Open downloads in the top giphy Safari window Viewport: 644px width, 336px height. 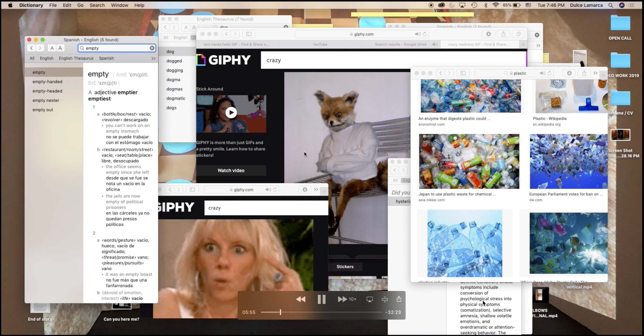pyautogui.click(x=489, y=34)
